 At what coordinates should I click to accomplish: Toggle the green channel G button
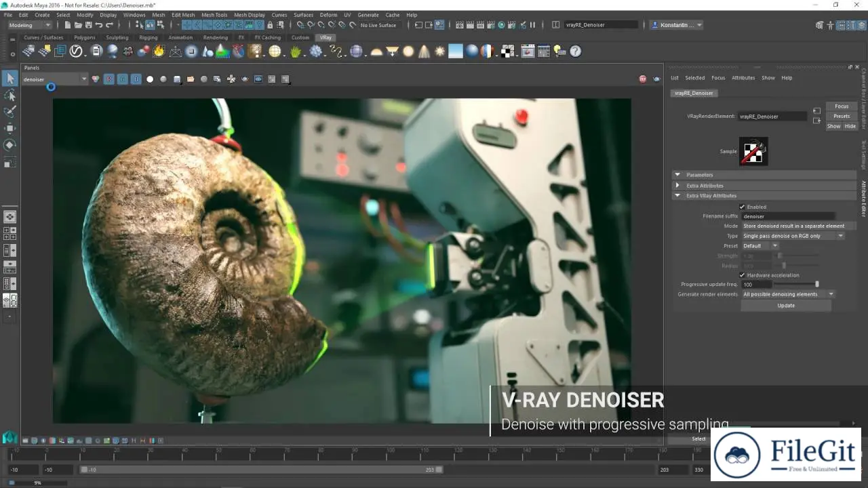pyautogui.click(x=122, y=79)
